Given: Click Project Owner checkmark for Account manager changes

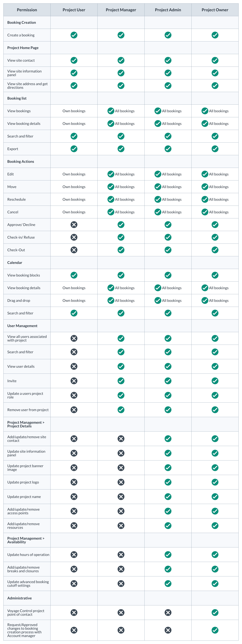Looking at the screenshot, I should tap(215, 630).
